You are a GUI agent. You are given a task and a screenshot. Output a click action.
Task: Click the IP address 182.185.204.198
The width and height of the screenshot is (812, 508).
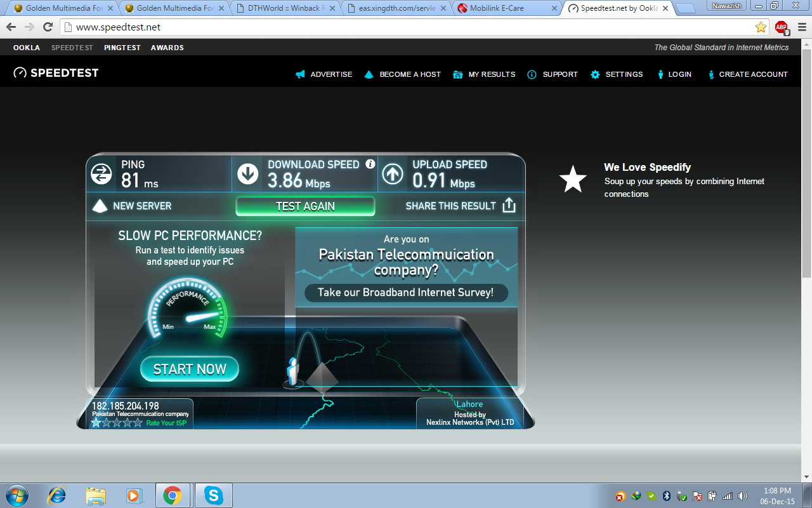[x=126, y=406]
